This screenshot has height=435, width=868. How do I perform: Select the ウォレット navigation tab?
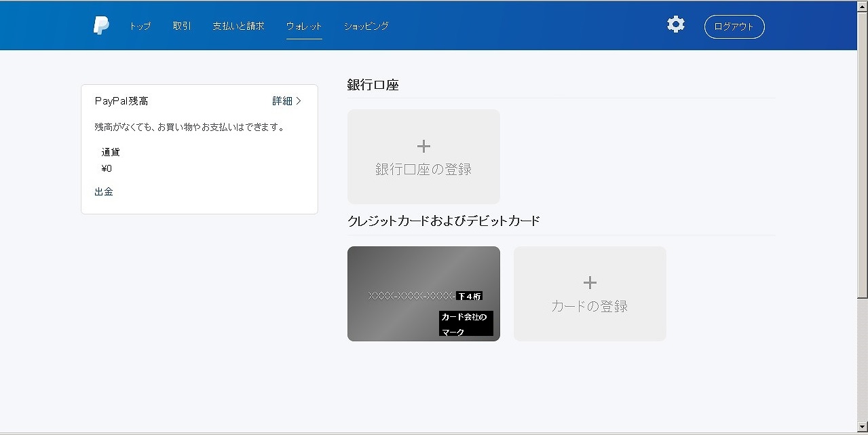coord(304,26)
